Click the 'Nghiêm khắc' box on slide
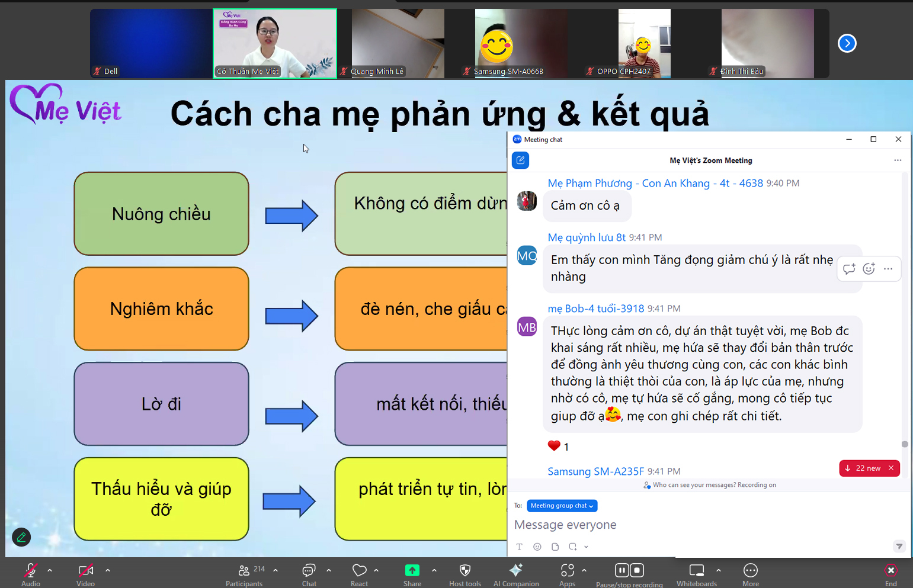The height and width of the screenshot is (588, 913). tap(161, 309)
